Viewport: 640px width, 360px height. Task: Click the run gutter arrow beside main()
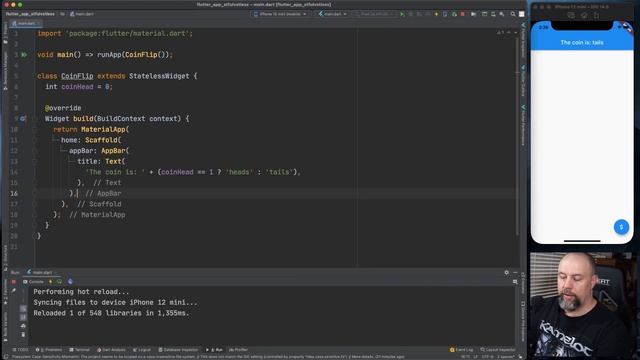[24, 55]
